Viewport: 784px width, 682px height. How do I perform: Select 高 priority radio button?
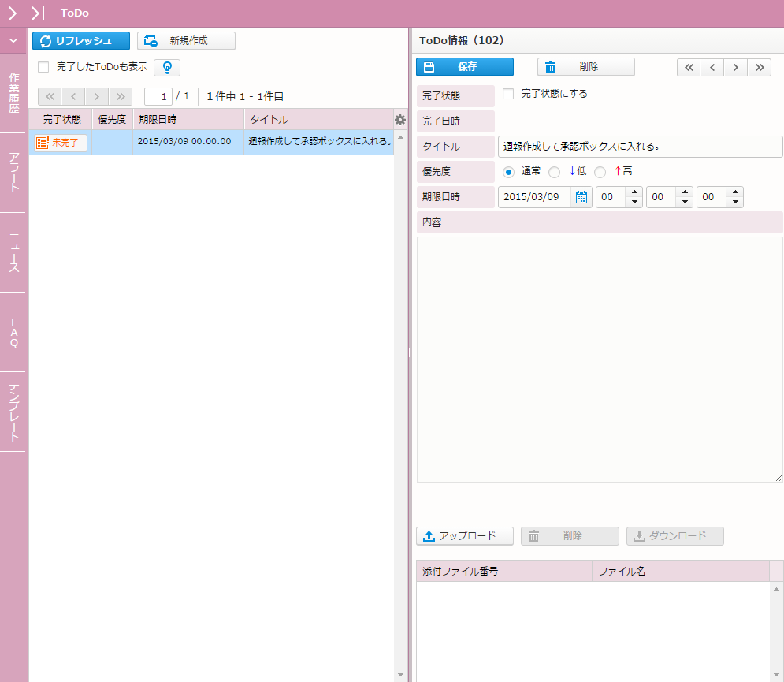pyautogui.click(x=600, y=172)
